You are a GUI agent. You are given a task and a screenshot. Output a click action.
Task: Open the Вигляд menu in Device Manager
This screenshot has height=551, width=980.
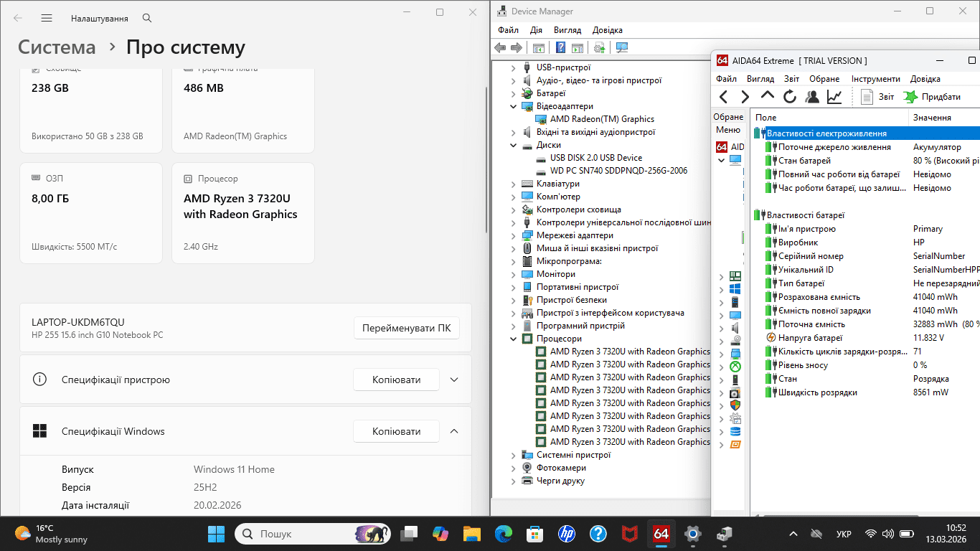coord(567,30)
